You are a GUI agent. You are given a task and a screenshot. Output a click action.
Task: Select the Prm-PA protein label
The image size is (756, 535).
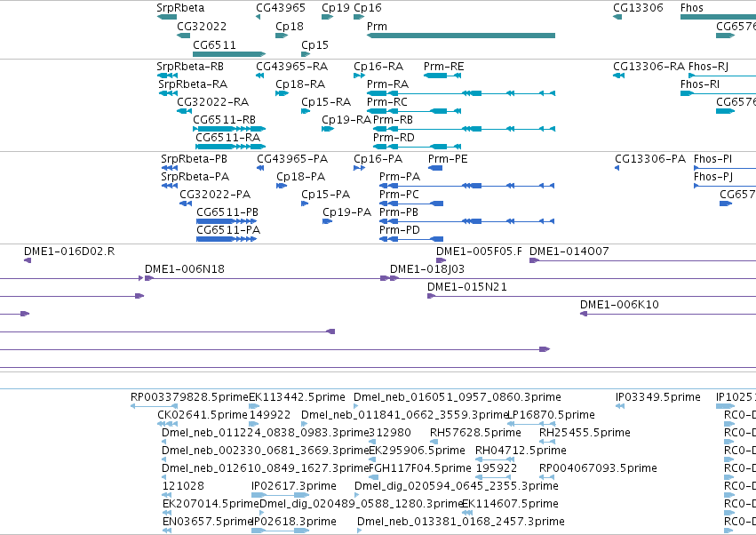pos(400,177)
